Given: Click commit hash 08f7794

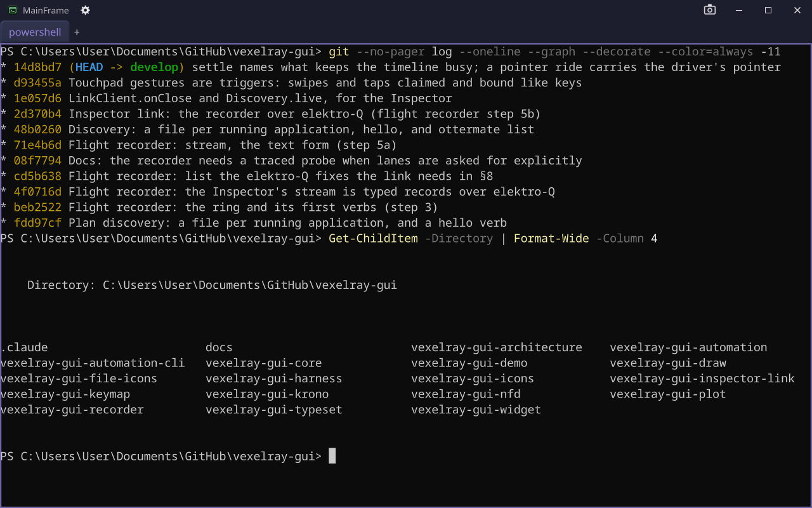Looking at the screenshot, I should tap(37, 161).
